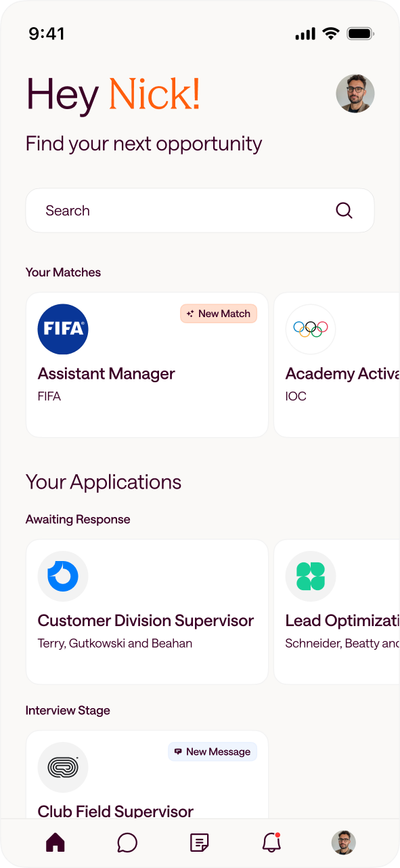Open the chat messages icon
400x868 pixels.
coord(127,842)
